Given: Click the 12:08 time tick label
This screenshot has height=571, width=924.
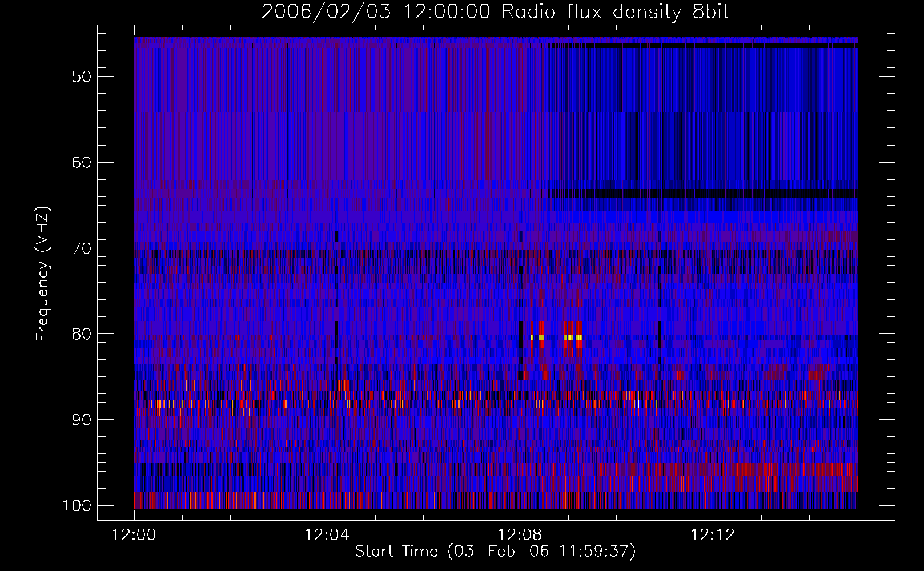Looking at the screenshot, I should pyautogui.click(x=520, y=535).
